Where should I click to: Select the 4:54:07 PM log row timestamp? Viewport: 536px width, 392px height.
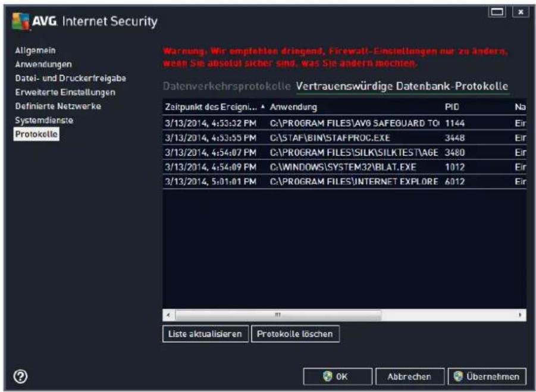tap(211, 152)
